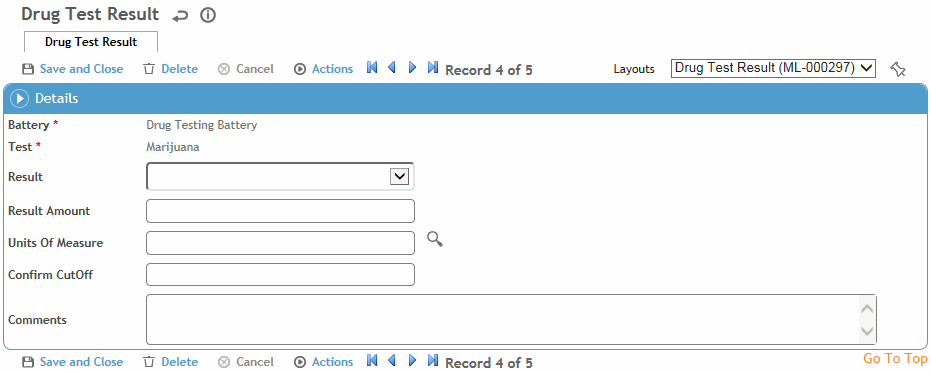Go to next record using the bottom arrow
The image size is (931, 373).
(413, 360)
